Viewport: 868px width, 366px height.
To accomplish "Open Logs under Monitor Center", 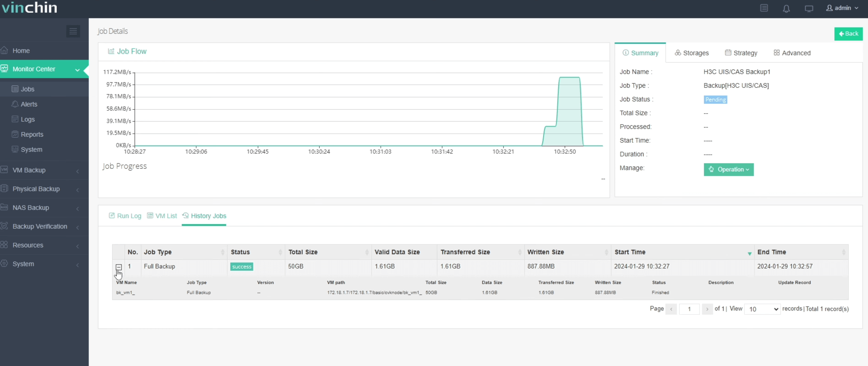I will point(44,119).
